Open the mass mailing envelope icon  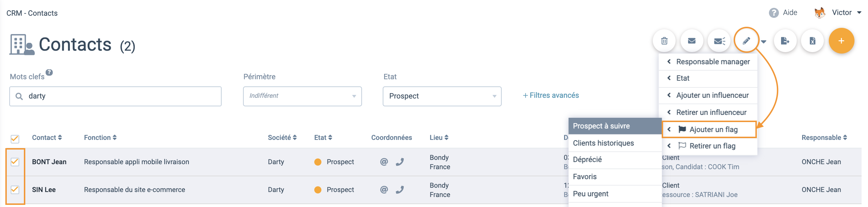coord(719,41)
